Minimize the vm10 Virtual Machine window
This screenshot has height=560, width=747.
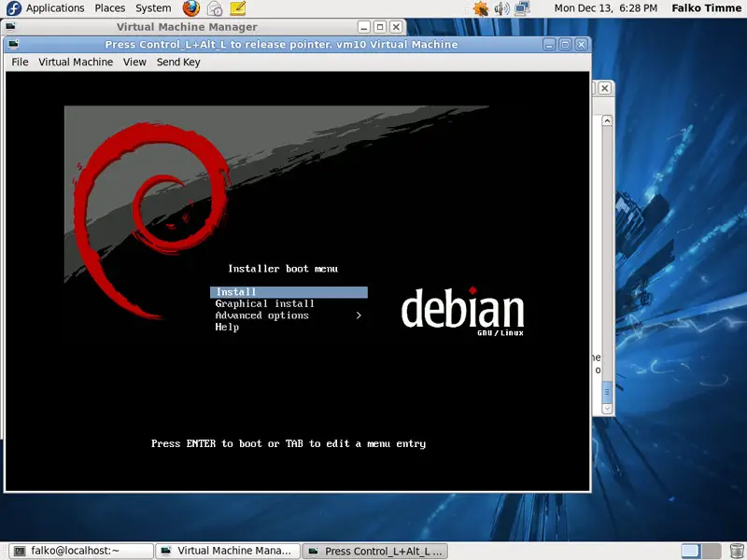point(549,45)
